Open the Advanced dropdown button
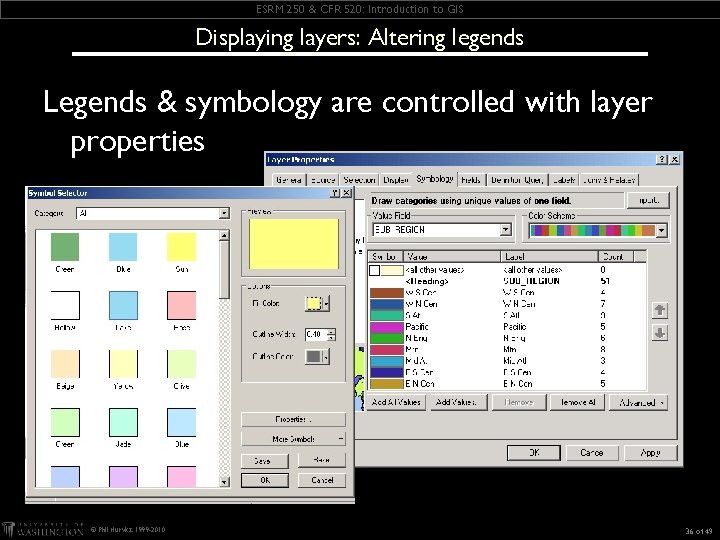This screenshot has height=540, width=720. [638, 403]
